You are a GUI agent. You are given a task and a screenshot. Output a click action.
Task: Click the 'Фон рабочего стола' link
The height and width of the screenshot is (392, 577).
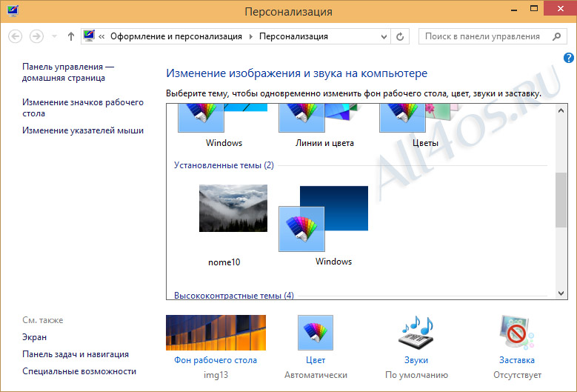point(216,360)
